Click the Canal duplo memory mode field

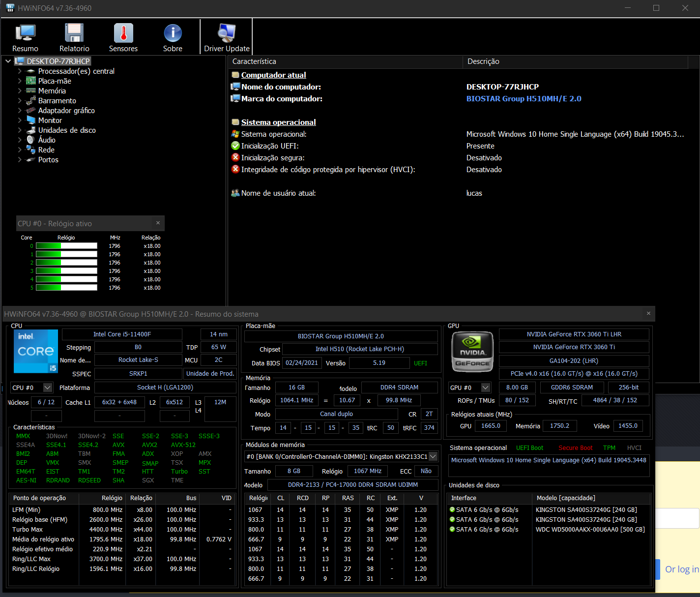coord(336,414)
